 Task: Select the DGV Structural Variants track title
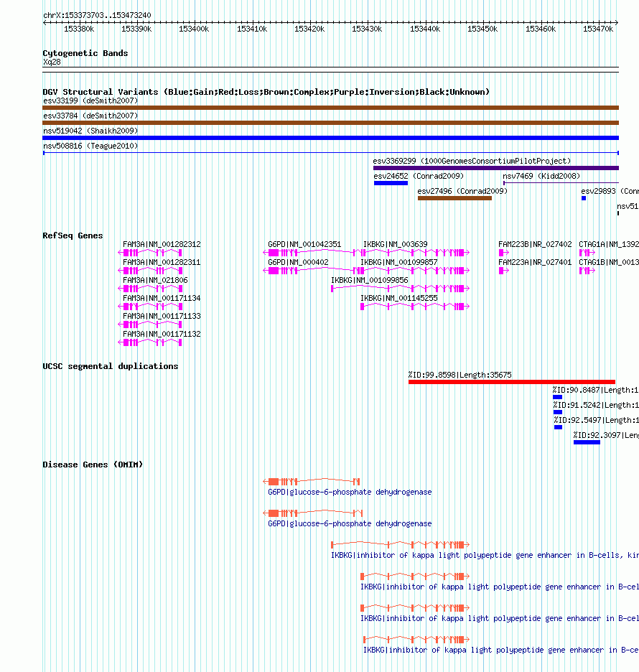pos(266,92)
